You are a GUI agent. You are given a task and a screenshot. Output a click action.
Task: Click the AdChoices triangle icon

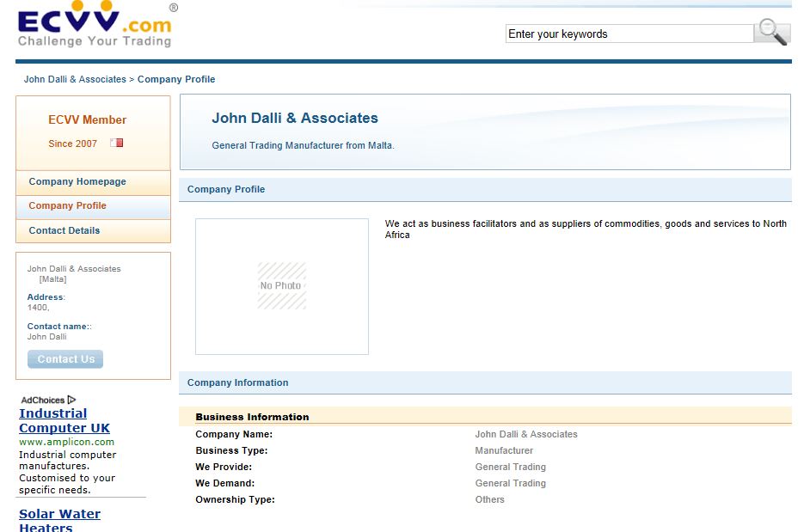(72, 400)
